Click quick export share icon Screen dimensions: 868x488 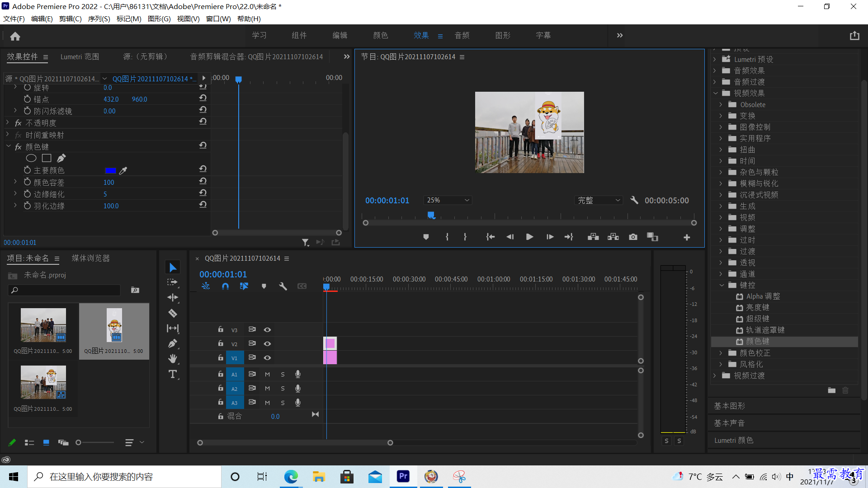click(854, 36)
